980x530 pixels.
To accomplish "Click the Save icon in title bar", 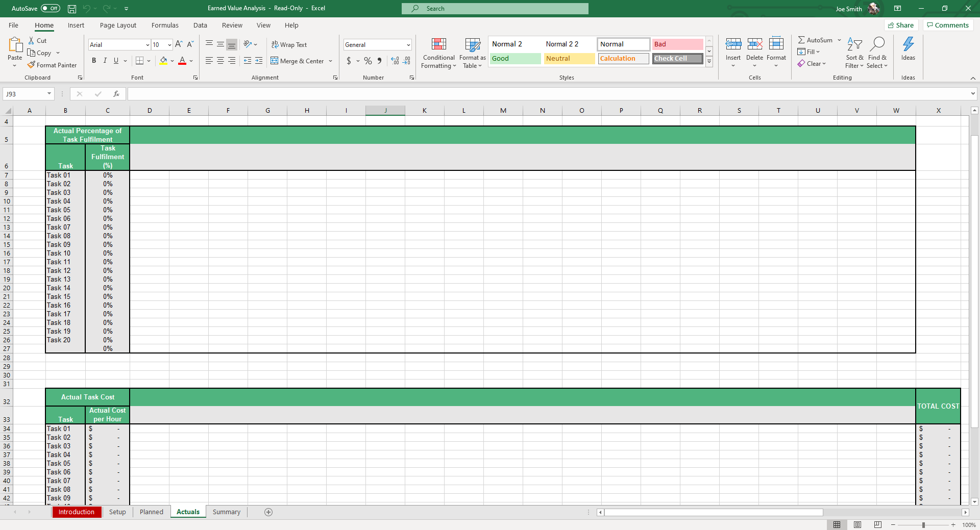I will click(72, 9).
